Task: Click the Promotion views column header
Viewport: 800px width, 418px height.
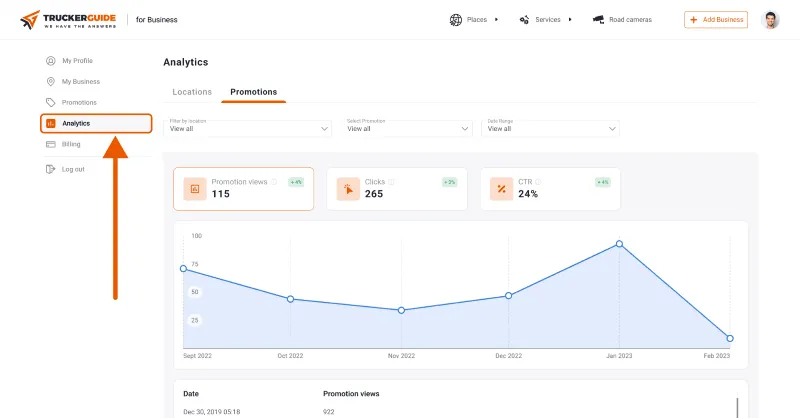Action: pos(351,394)
